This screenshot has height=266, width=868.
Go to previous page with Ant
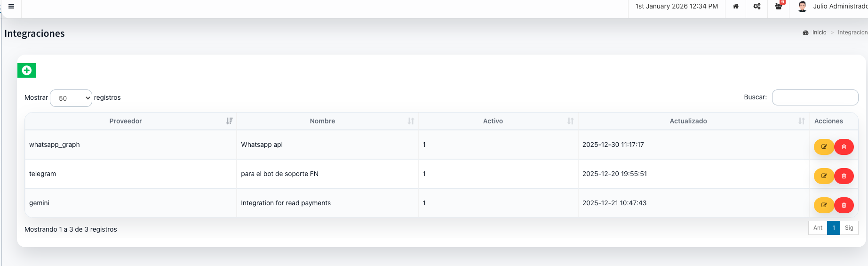point(818,228)
